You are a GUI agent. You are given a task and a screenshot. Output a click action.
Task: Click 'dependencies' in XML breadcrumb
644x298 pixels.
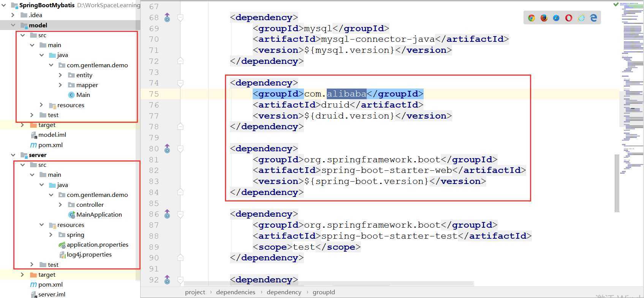(x=236, y=292)
